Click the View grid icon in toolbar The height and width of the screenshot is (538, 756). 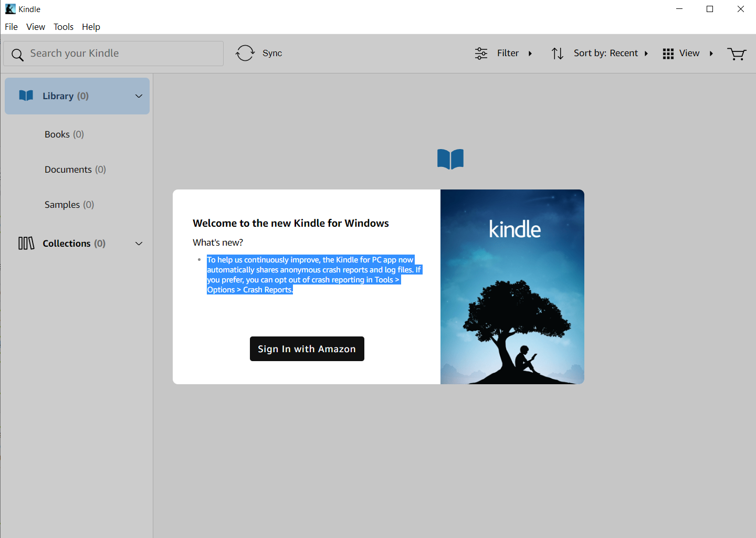pyautogui.click(x=668, y=53)
